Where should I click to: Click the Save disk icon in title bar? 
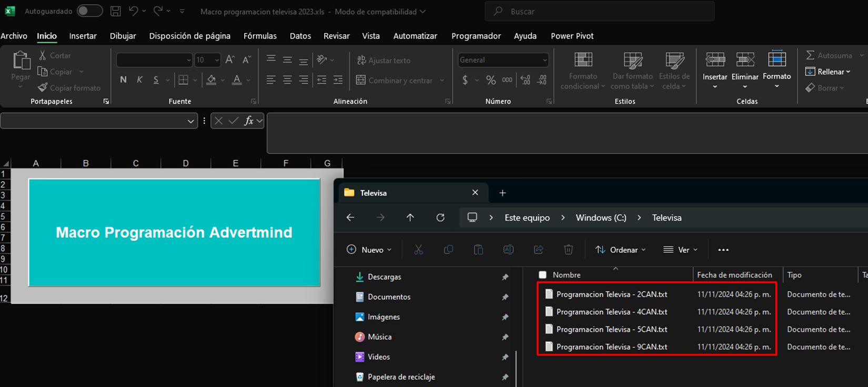click(116, 11)
